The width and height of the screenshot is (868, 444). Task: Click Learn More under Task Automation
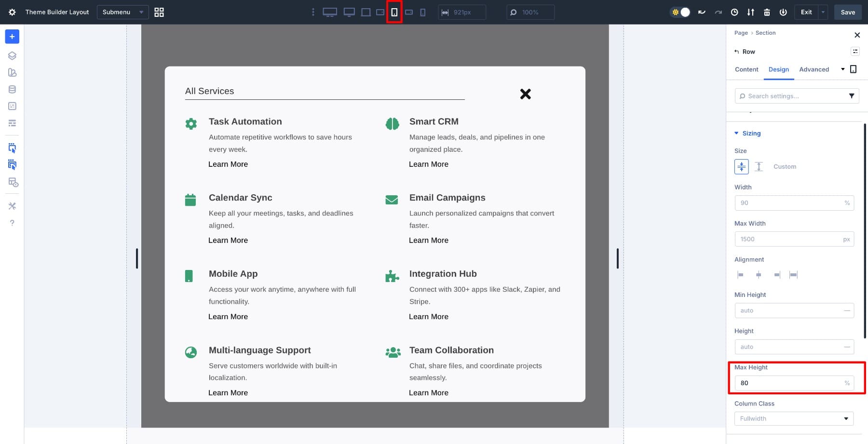228,164
